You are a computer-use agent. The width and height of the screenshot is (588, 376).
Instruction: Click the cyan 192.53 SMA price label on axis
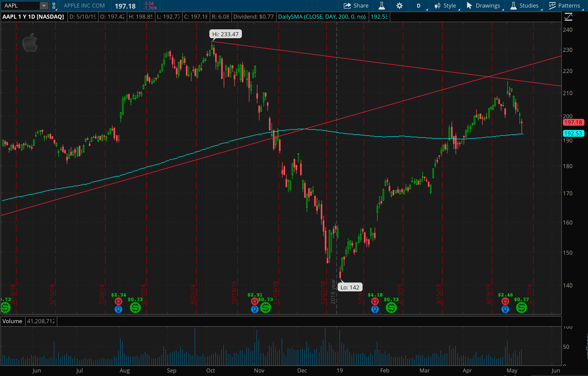point(573,133)
